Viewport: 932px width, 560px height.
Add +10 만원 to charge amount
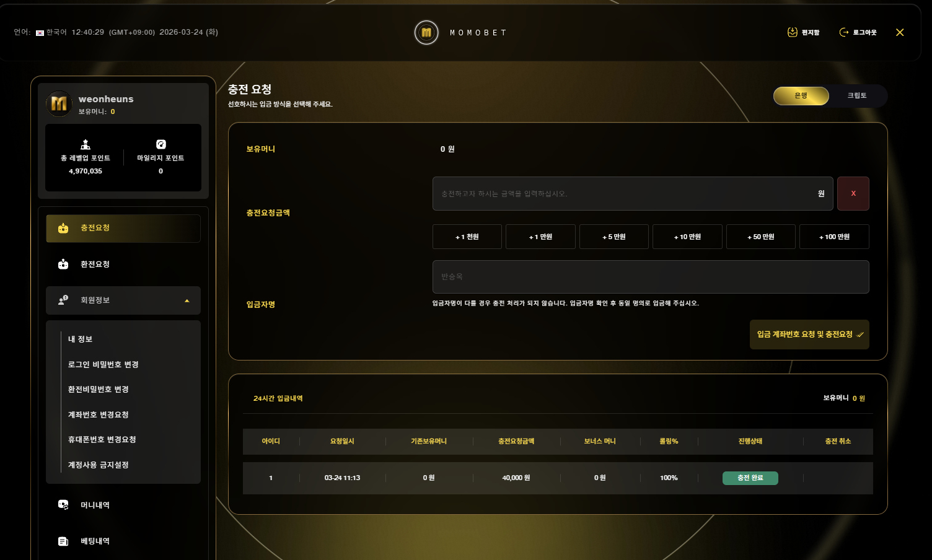coord(687,237)
